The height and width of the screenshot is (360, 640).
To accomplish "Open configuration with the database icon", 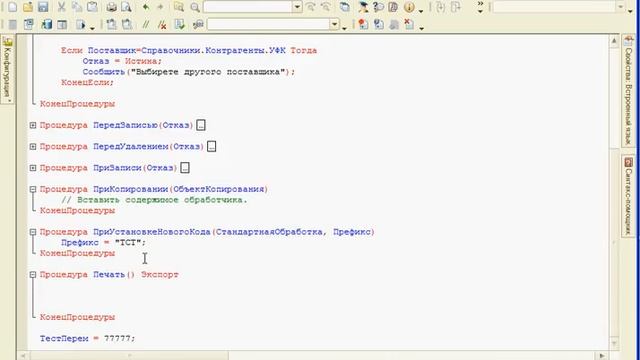I will 47,24.
